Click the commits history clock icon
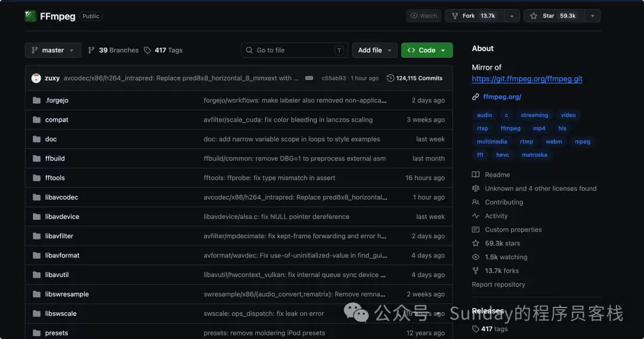Image resolution: width=644 pixels, height=339 pixels. click(390, 78)
